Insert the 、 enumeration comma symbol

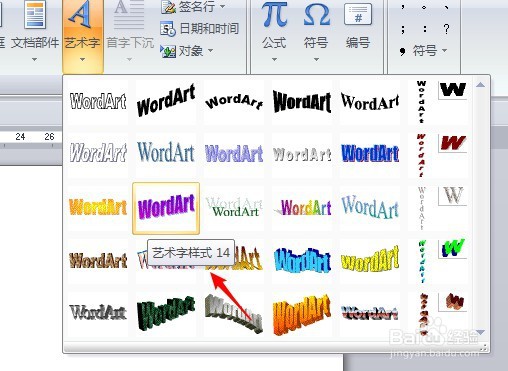[x=446, y=7]
